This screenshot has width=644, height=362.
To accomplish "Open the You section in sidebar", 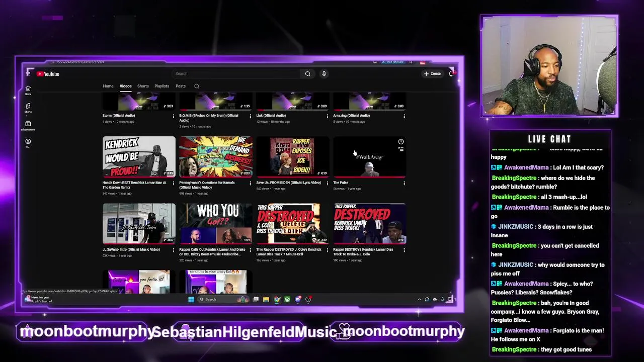I will click(28, 143).
